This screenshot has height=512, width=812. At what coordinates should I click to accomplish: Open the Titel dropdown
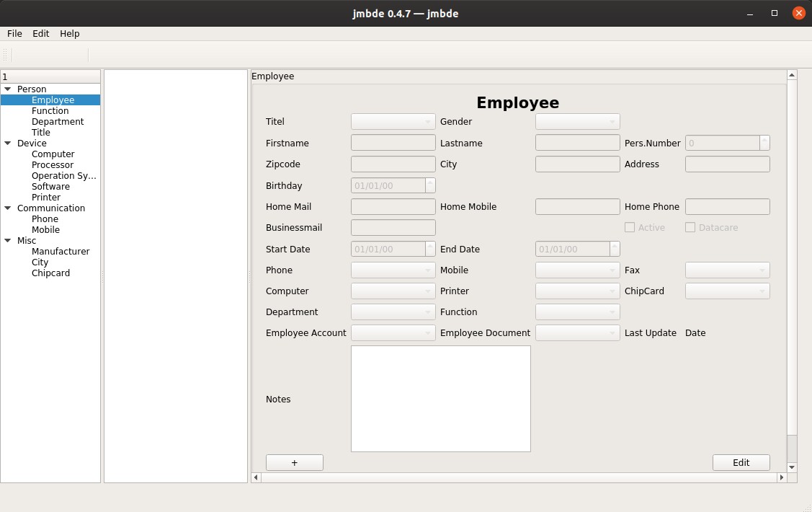tap(393, 122)
